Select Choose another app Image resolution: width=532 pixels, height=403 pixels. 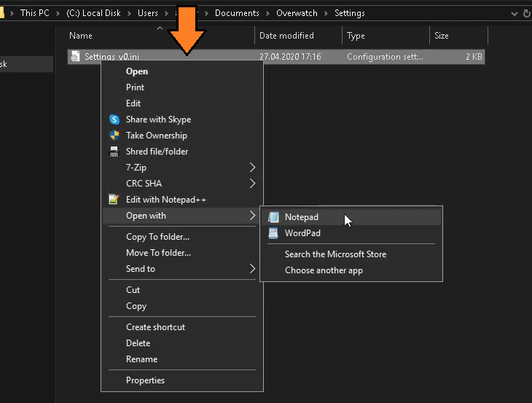351,270
